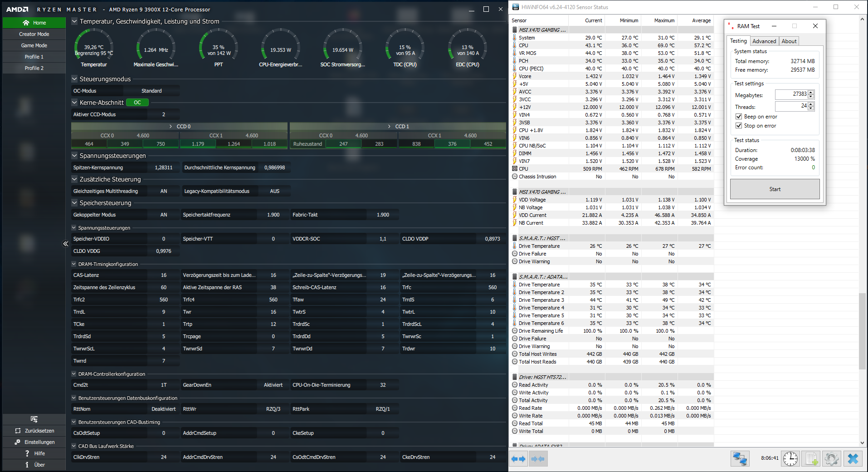Expand the CCD 1 chevron

[x=389, y=126]
